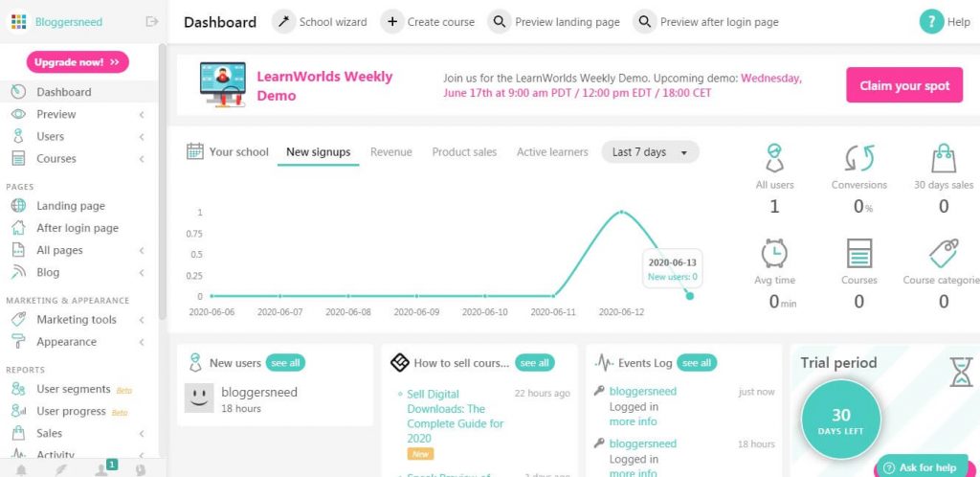Click the bloggersneed smiley avatar thumbnail
980x477 pixels.
(x=199, y=398)
